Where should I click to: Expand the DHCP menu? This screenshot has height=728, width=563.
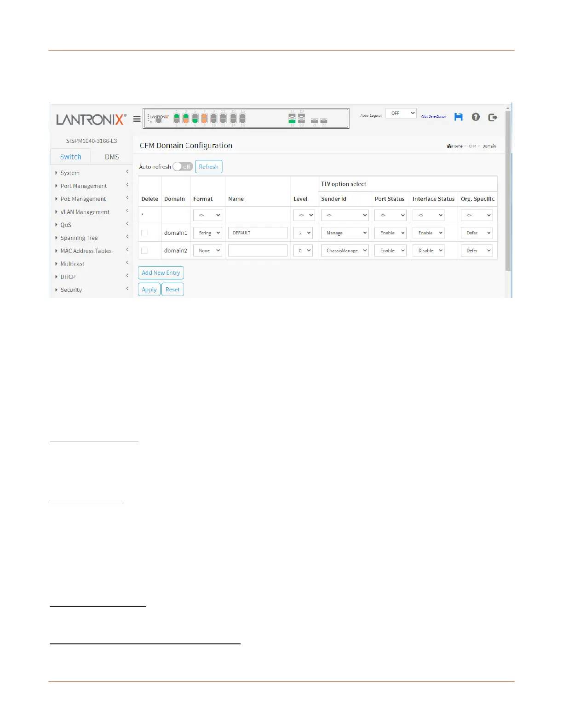(92, 277)
